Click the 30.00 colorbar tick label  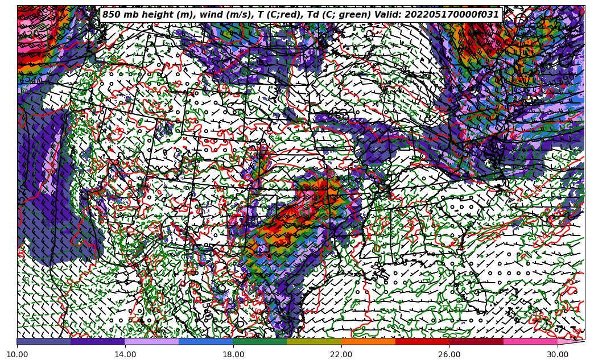(558, 355)
